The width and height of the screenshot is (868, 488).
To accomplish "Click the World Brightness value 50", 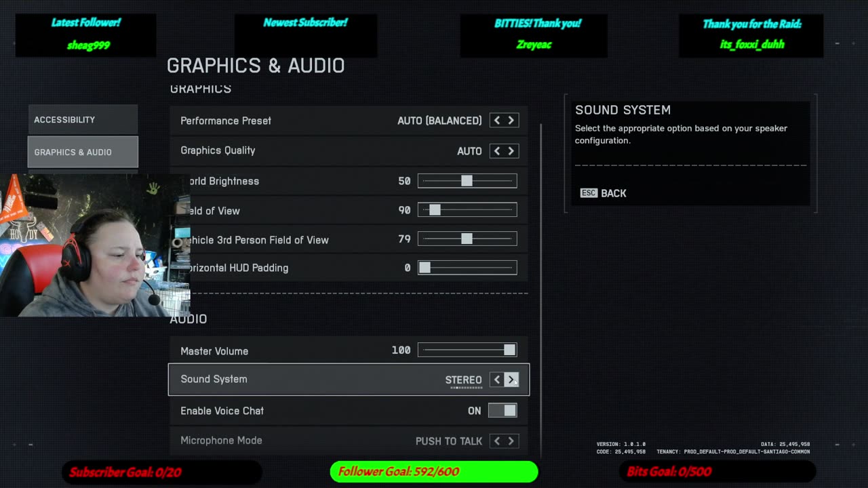I will click(x=404, y=181).
